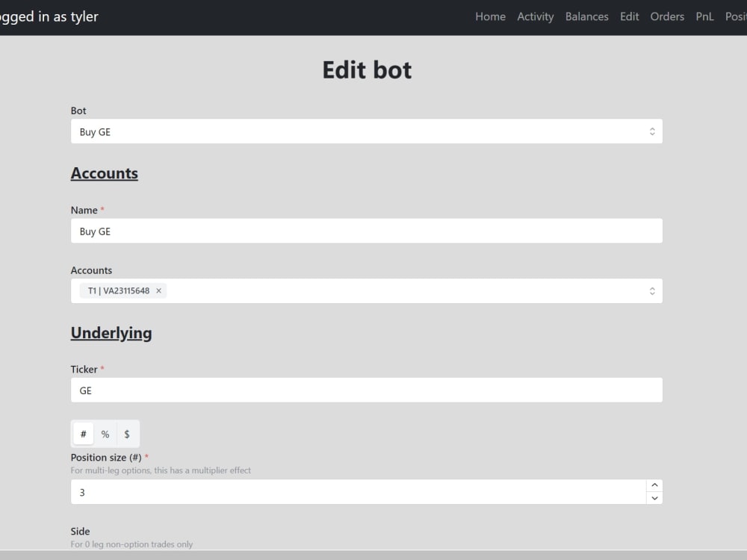The image size is (747, 560).
Task: Switch position size unit to $
Action: point(126,433)
